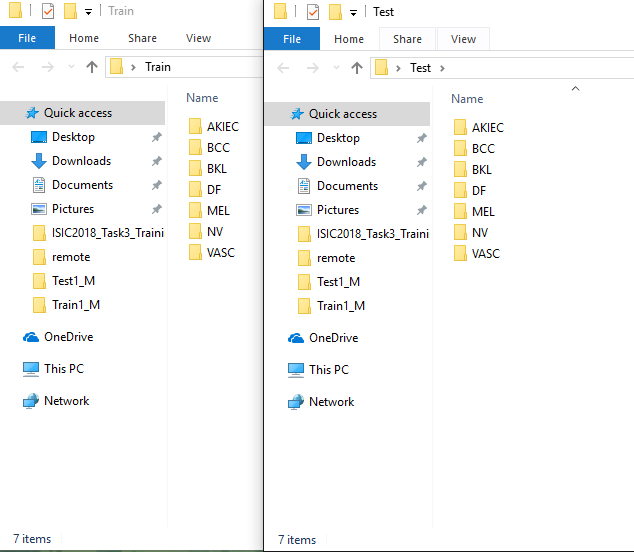Open the Share tab in the Test window
The width and height of the screenshot is (634, 552).
click(407, 39)
